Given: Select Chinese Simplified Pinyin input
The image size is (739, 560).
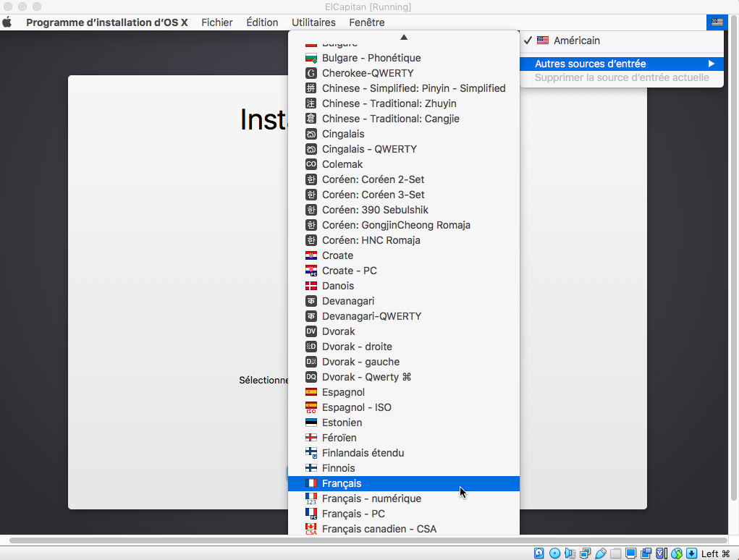Looking at the screenshot, I should tap(403, 88).
